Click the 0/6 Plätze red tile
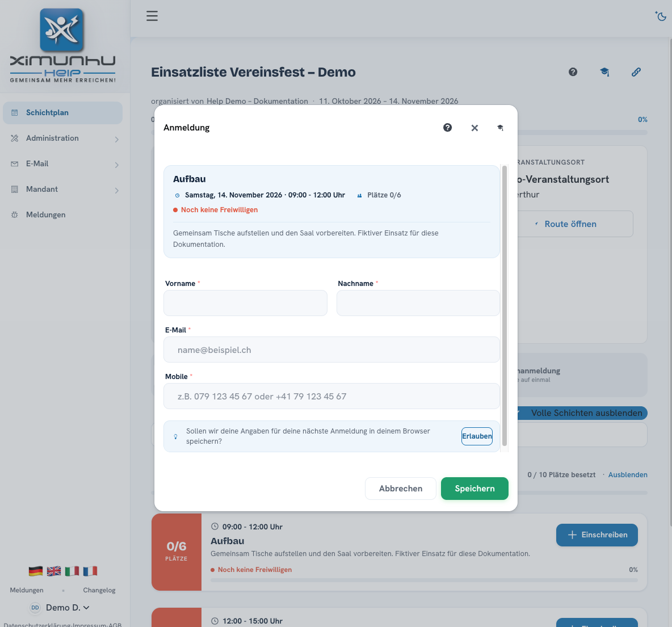Viewport: 672px width, 627px height. (x=176, y=552)
